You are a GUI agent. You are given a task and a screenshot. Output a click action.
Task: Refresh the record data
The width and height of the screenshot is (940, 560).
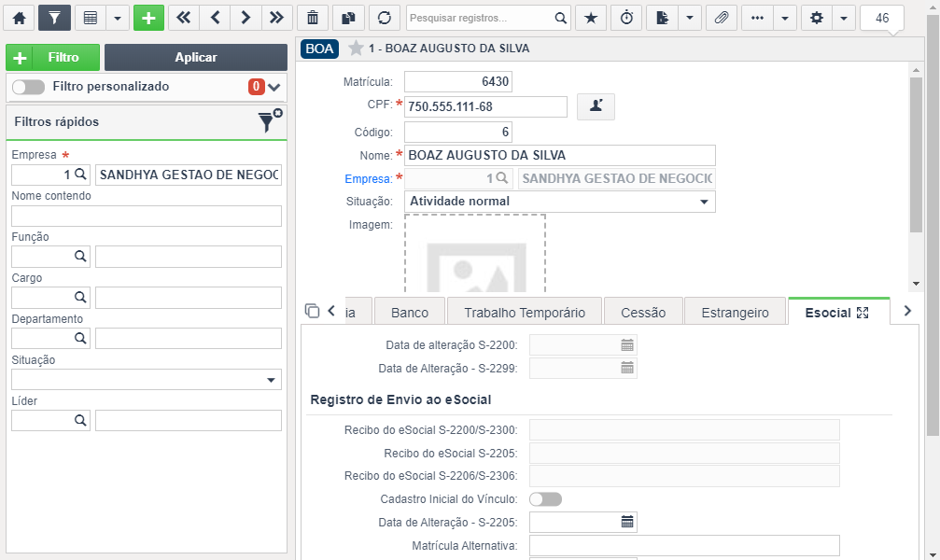point(385,18)
